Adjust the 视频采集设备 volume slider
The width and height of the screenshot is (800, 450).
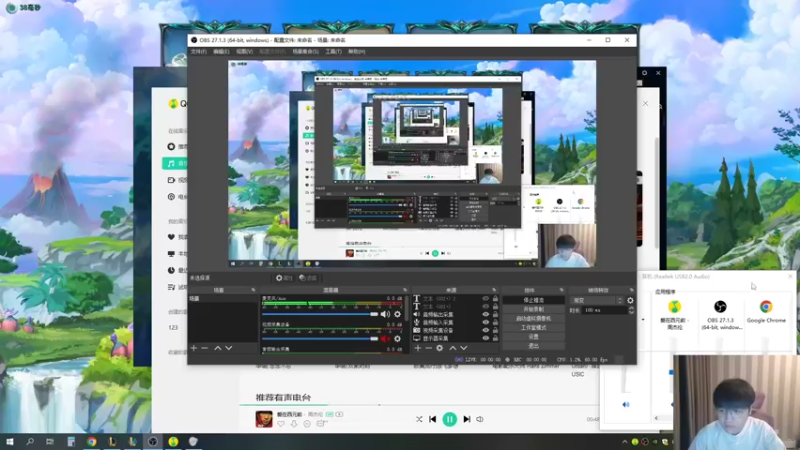point(320,338)
